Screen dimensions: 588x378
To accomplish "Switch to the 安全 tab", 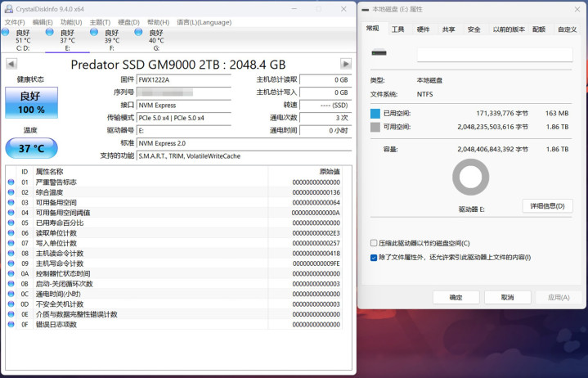I will [474, 29].
